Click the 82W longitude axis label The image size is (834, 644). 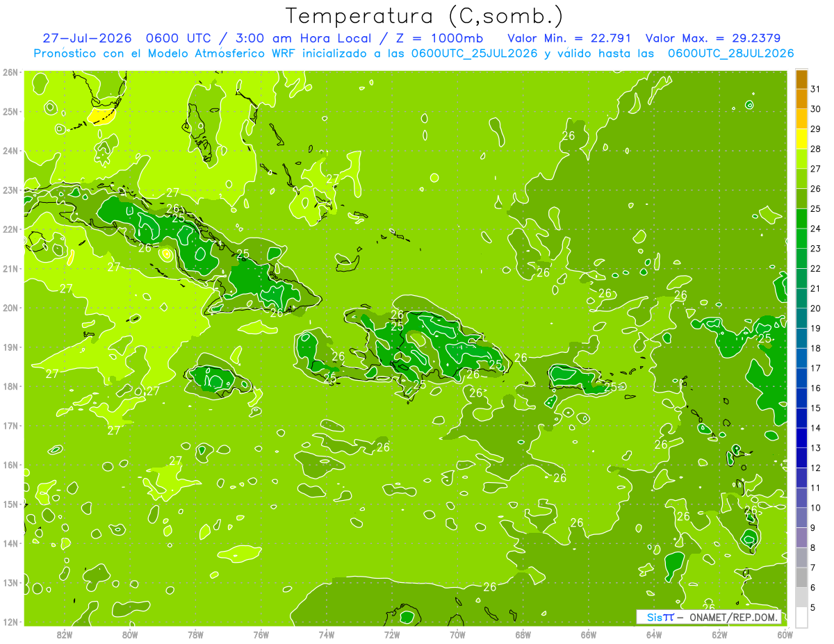click(x=64, y=634)
